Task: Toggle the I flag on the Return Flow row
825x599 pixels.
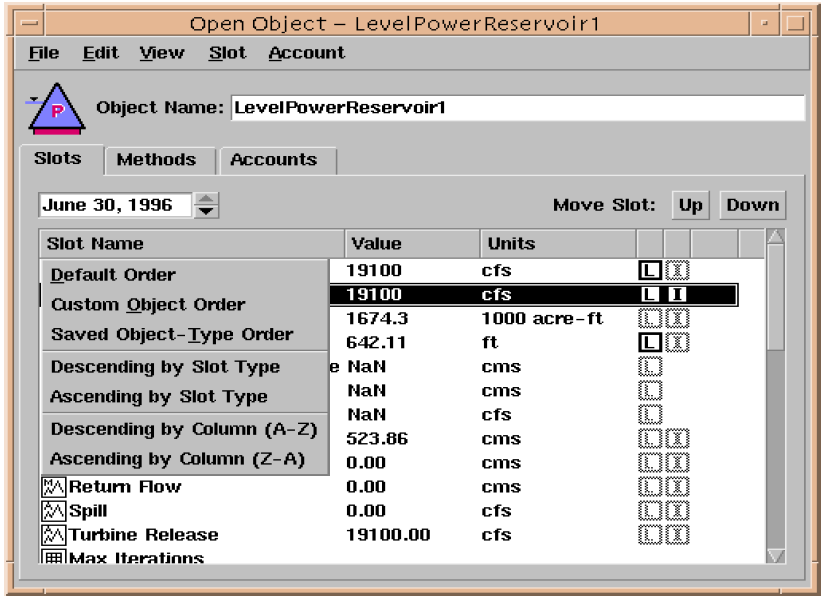Action: (676, 487)
